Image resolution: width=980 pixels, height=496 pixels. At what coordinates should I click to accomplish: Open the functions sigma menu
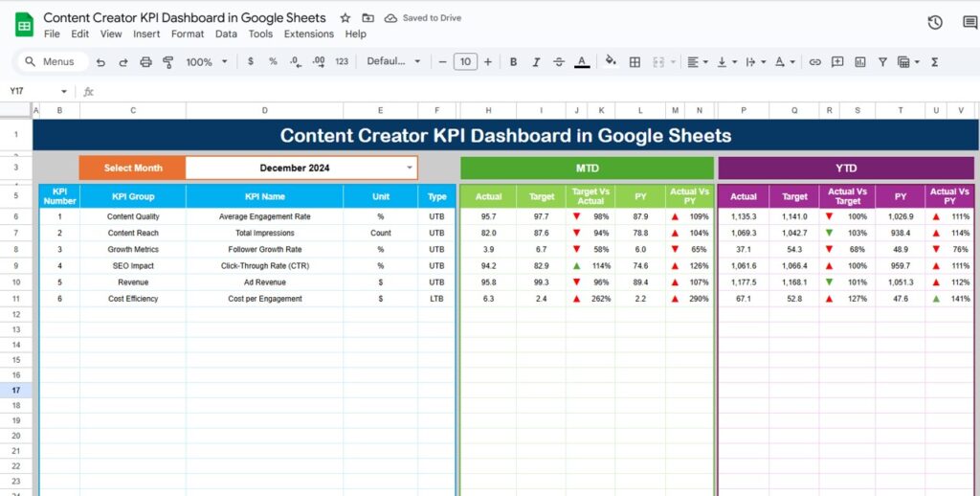(935, 62)
